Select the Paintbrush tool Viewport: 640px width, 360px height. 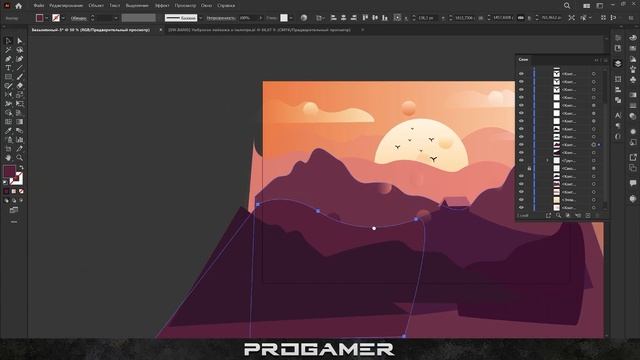pyautogui.click(x=20, y=77)
